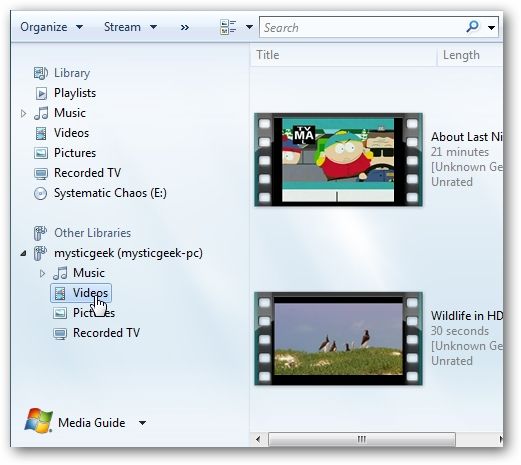This screenshot has height=465, width=521.
Task: Click inside the Search box
Action: click(362, 27)
